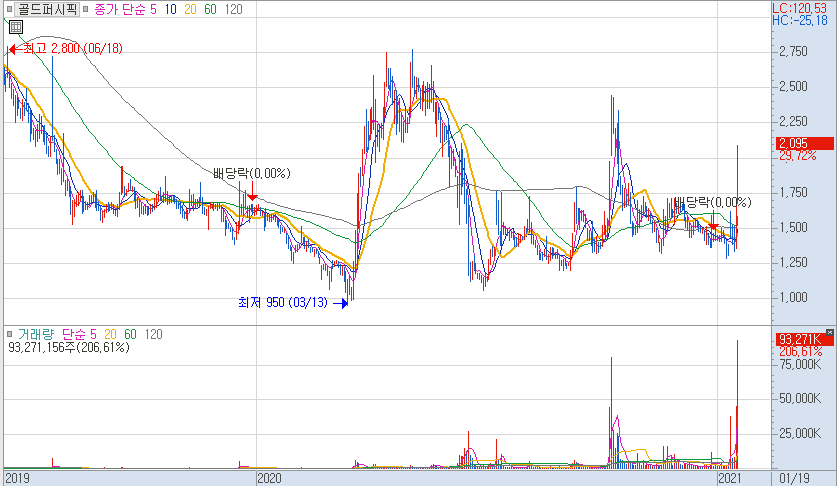Click the 골드퍼시픽 stock name button

(x=48, y=9)
